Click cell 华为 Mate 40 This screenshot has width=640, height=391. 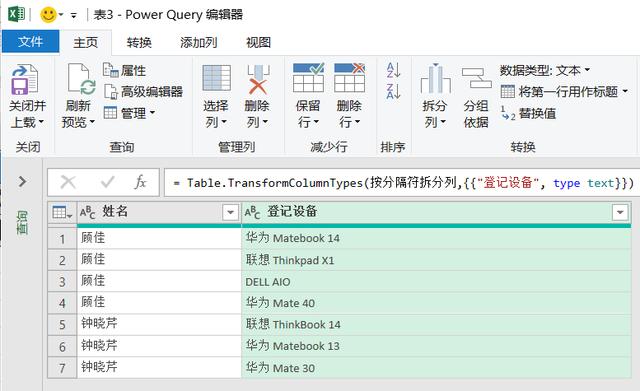click(436, 303)
